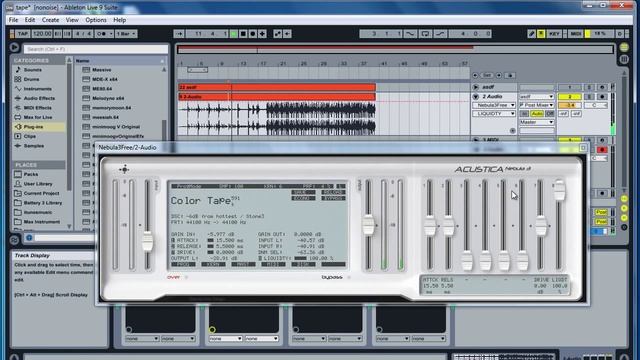
Task: Open the Clips category
Action: 30,136
